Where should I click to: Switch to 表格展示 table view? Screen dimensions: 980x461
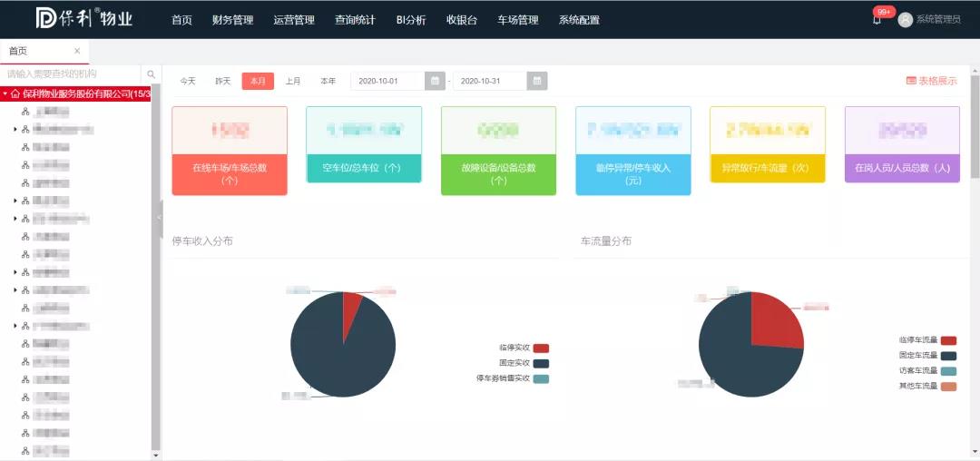coord(931,81)
